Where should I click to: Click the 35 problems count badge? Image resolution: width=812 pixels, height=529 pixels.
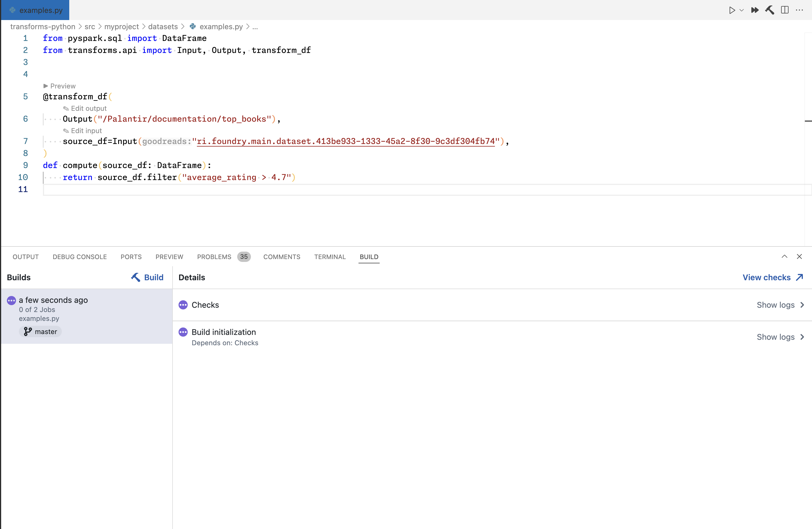coord(244,257)
